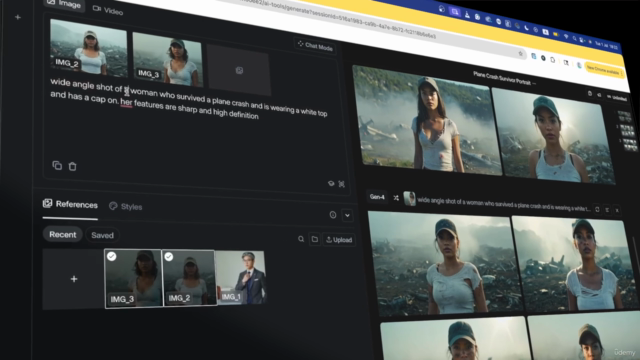Image resolution: width=640 pixels, height=360 pixels.
Task: Reuse settings with the refresh icon
Action: tap(597, 209)
